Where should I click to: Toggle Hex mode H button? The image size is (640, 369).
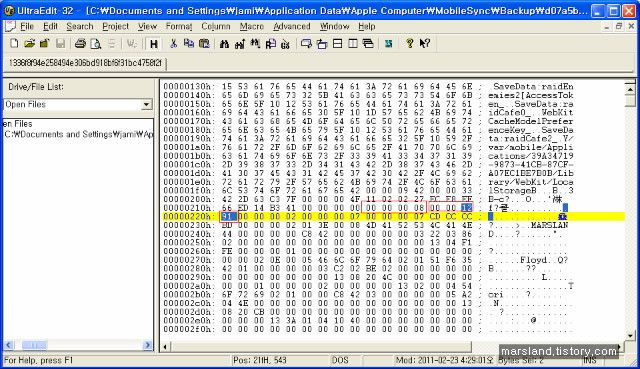153,43
